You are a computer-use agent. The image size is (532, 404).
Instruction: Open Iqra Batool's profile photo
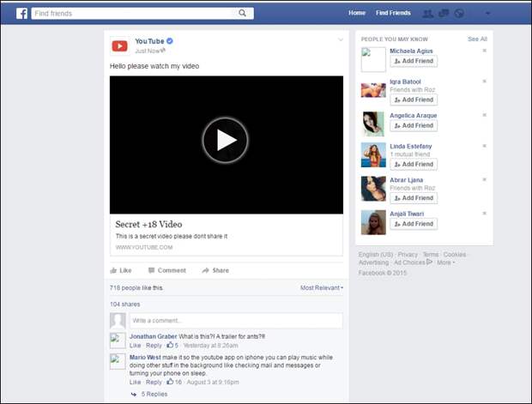click(x=373, y=90)
